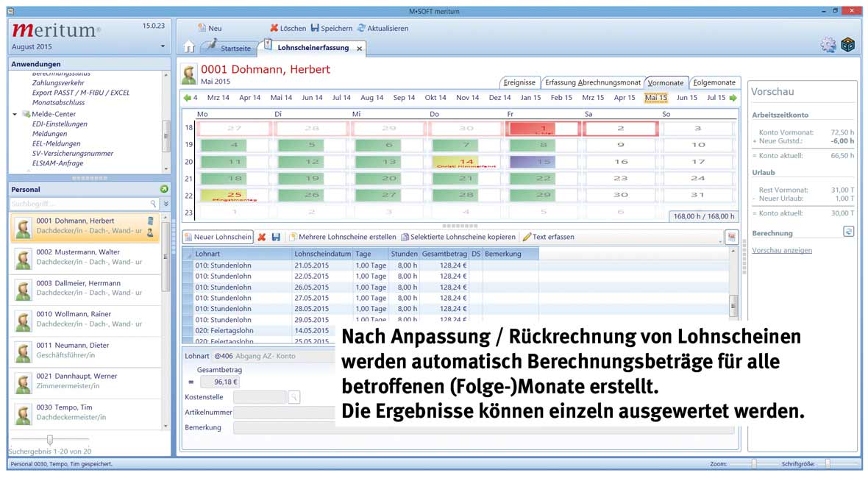Screen dimensions: 868x478
Task: Click into the Suchbegriff search field
Action: click(x=79, y=204)
